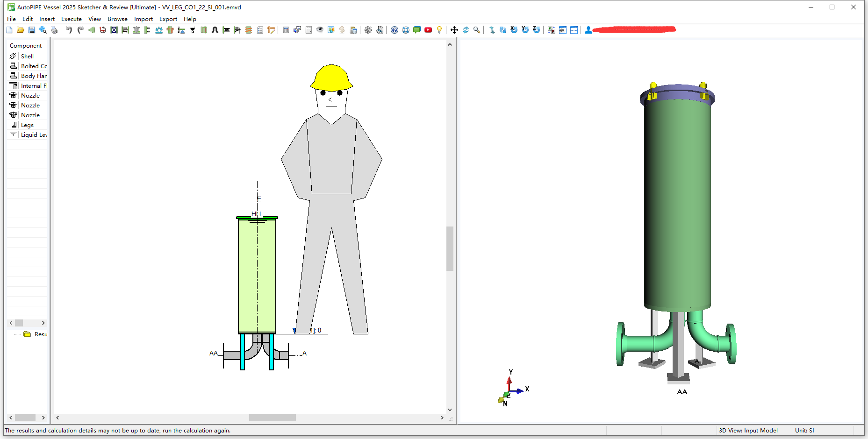The width and height of the screenshot is (868, 439).
Task: Select the Legs component row
Action: point(27,125)
